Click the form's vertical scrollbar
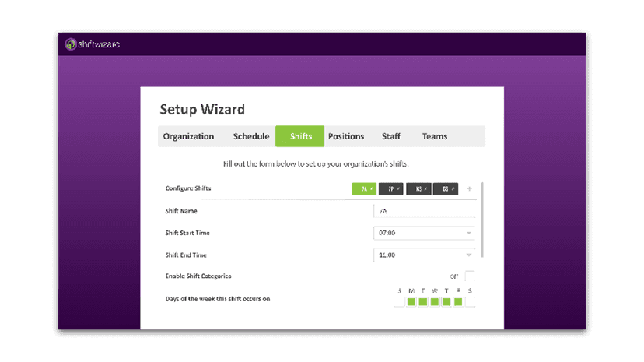 pyautogui.click(x=482, y=220)
